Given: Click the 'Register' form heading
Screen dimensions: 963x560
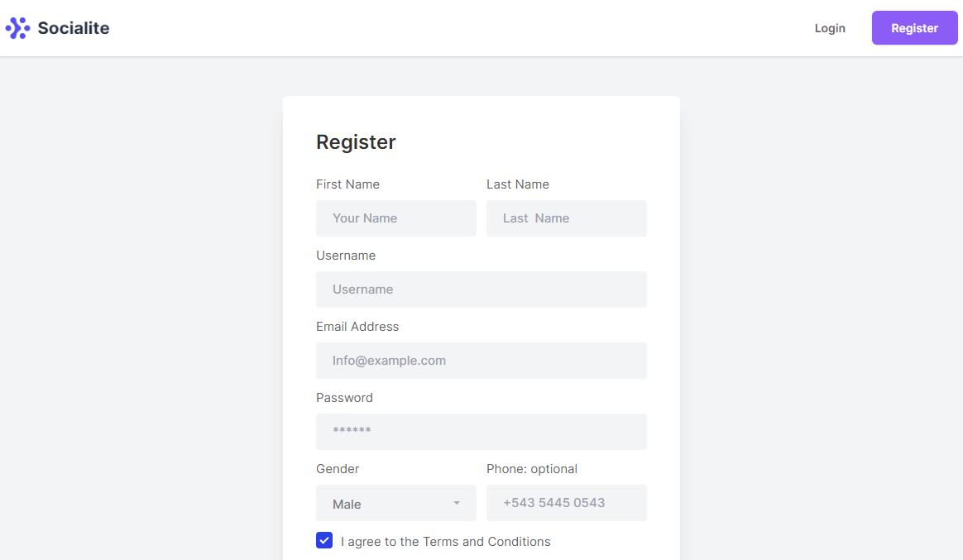Looking at the screenshot, I should (356, 142).
